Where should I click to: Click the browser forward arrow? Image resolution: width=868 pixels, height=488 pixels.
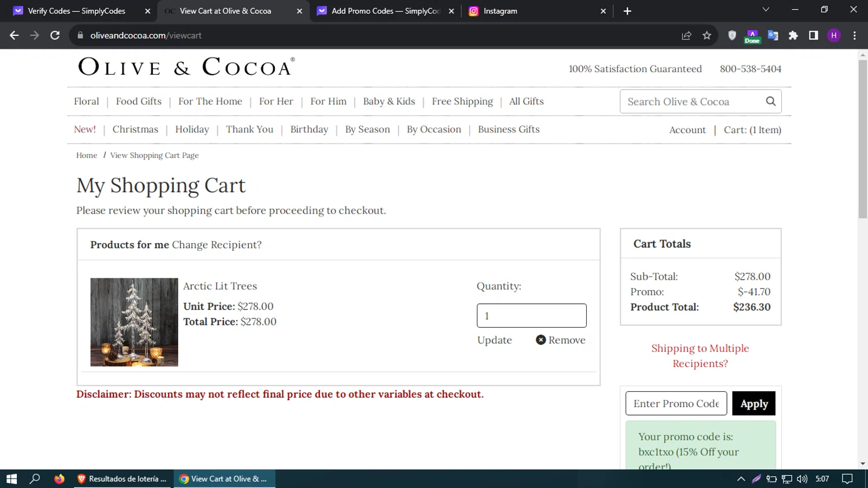tap(35, 35)
